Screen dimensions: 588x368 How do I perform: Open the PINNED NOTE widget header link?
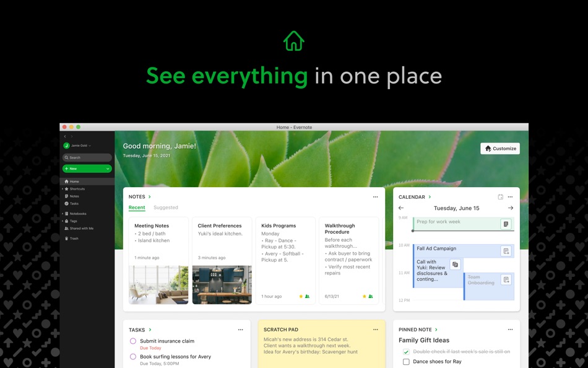click(x=418, y=330)
